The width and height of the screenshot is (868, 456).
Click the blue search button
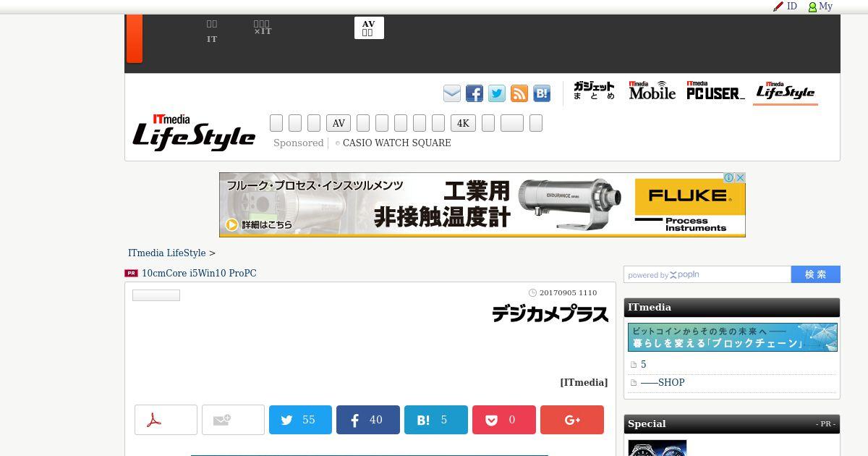pos(816,274)
